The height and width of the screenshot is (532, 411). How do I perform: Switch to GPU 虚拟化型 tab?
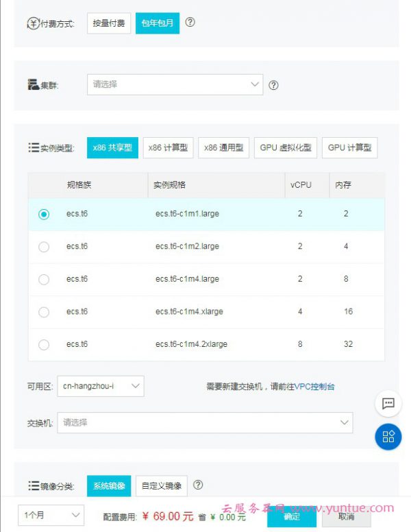(x=285, y=148)
